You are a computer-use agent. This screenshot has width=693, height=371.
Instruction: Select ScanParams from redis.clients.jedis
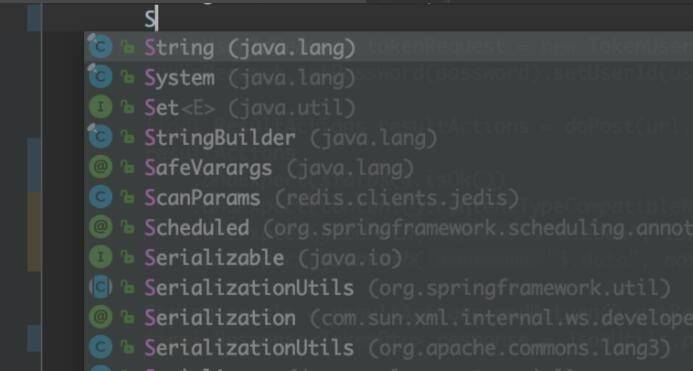click(x=388, y=198)
